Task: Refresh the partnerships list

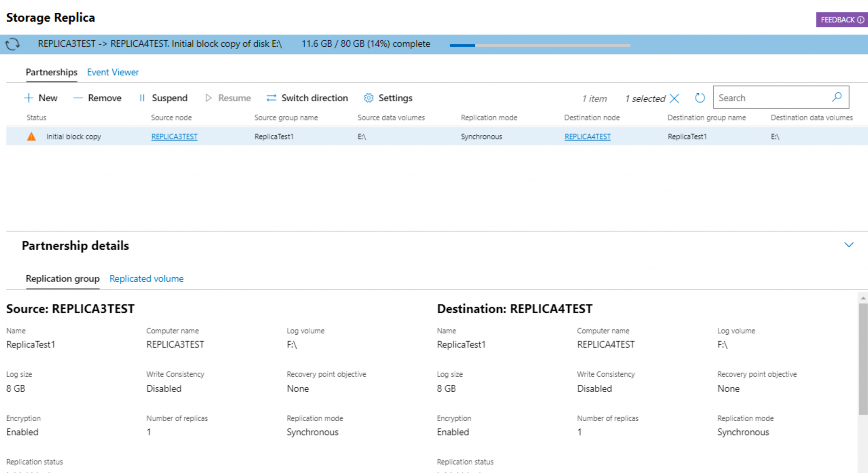Action: pyautogui.click(x=699, y=98)
